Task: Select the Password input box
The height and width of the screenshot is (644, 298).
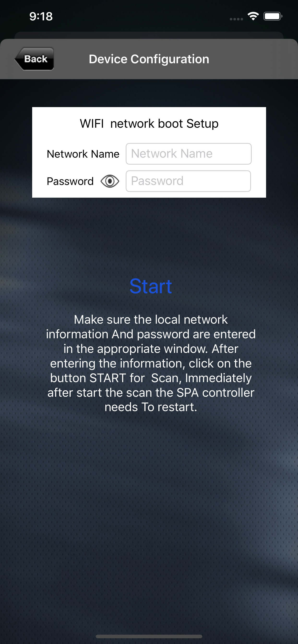Action: [x=188, y=181]
